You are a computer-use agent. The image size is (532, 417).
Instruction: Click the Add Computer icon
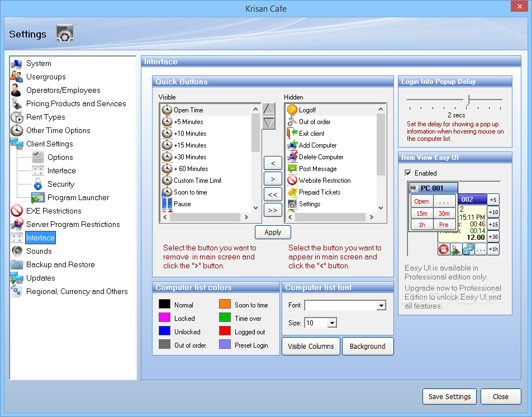(292, 145)
